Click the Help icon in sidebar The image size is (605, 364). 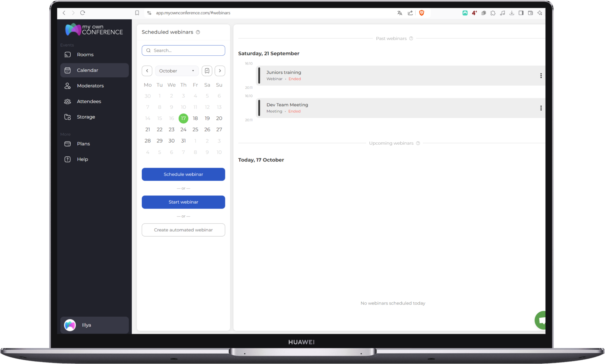click(68, 159)
